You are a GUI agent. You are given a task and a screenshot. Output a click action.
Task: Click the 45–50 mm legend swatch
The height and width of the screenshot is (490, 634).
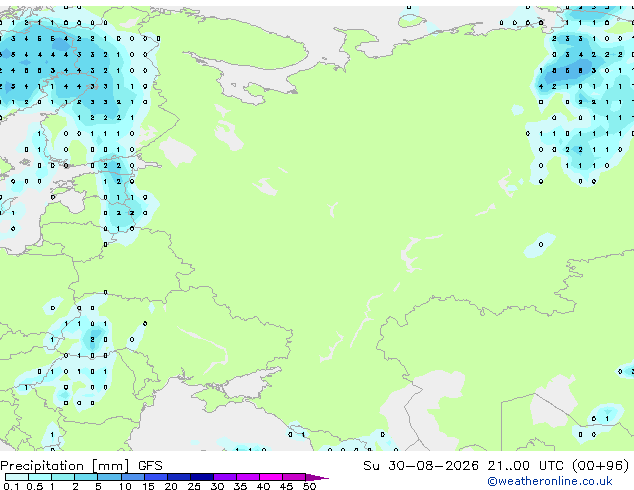[294, 477]
